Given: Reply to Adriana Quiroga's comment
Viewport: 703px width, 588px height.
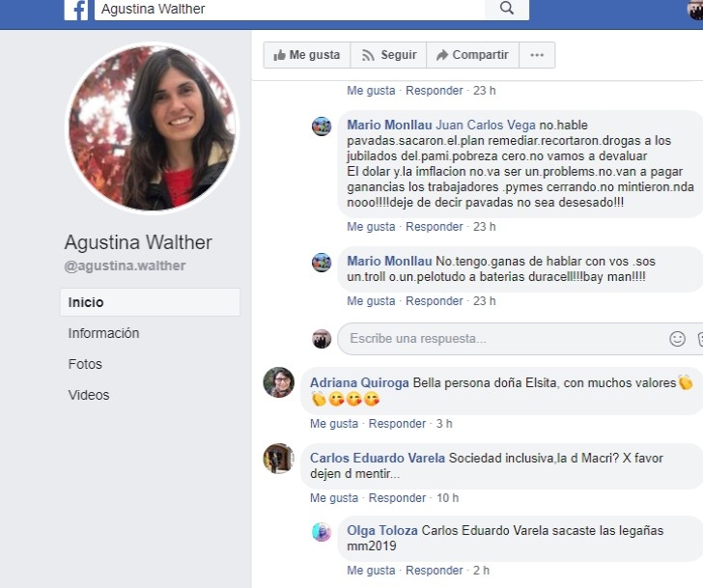Looking at the screenshot, I should [397, 424].
